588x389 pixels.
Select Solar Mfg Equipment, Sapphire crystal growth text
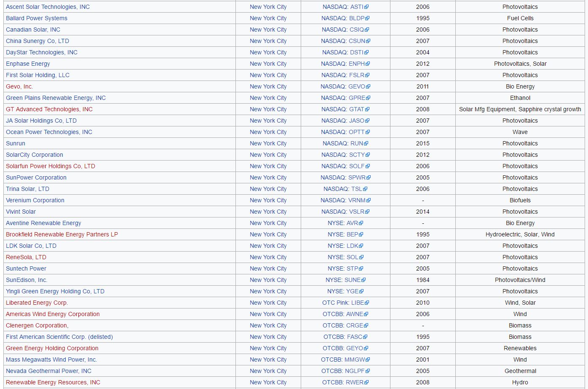(x=520, y=109)
